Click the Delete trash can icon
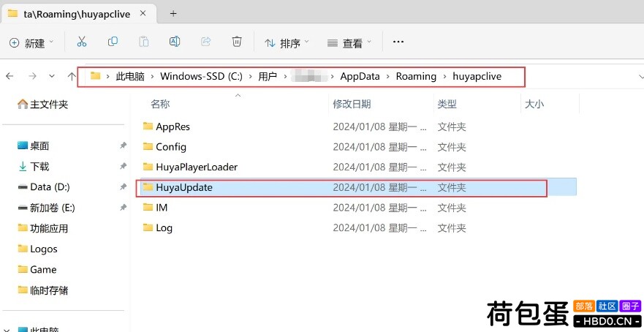Viewport: 644px width, 332px height. (237, 42)
